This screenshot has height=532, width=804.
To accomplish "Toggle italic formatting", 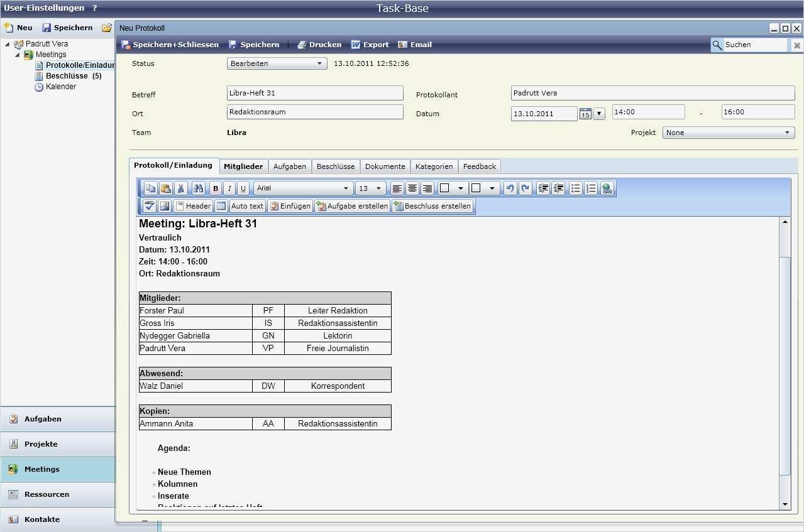I will [229, 188].
